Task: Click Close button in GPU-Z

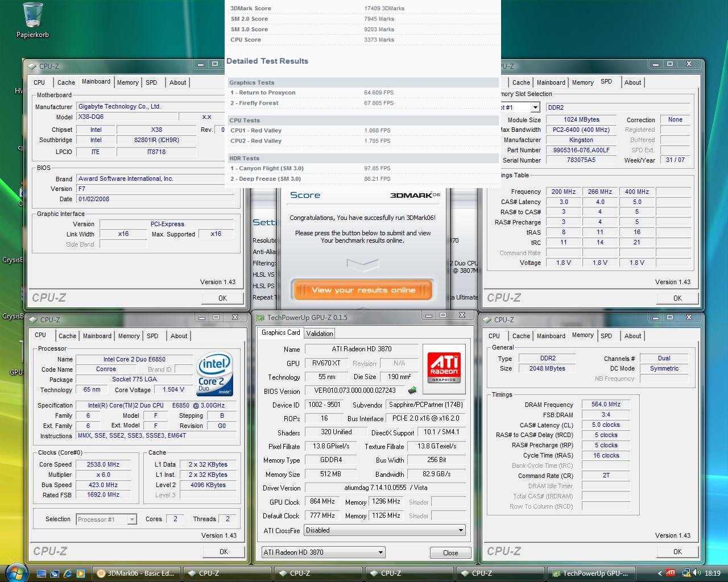Action: point(450,552)
